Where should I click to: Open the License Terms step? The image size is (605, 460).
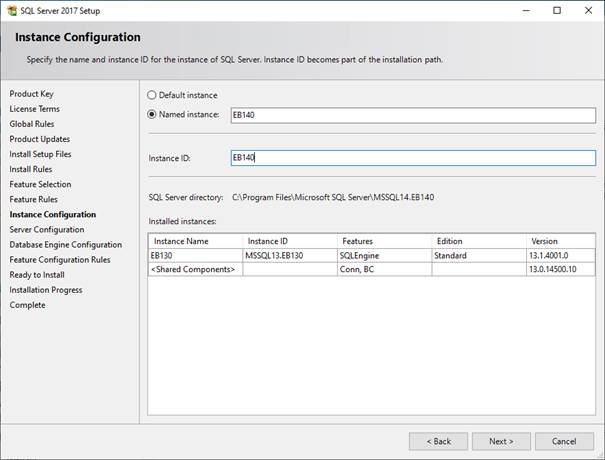click(35, 109)
